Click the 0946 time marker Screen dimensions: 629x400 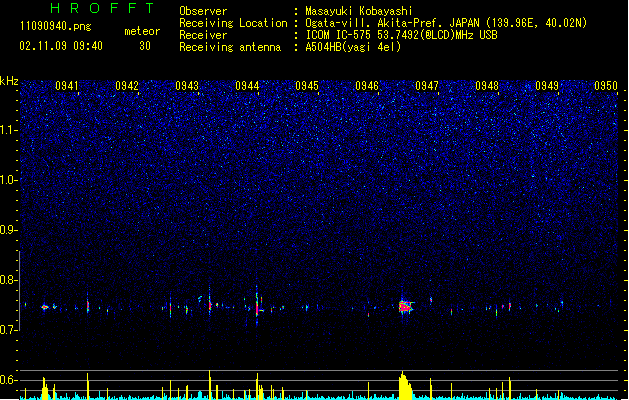367,86
